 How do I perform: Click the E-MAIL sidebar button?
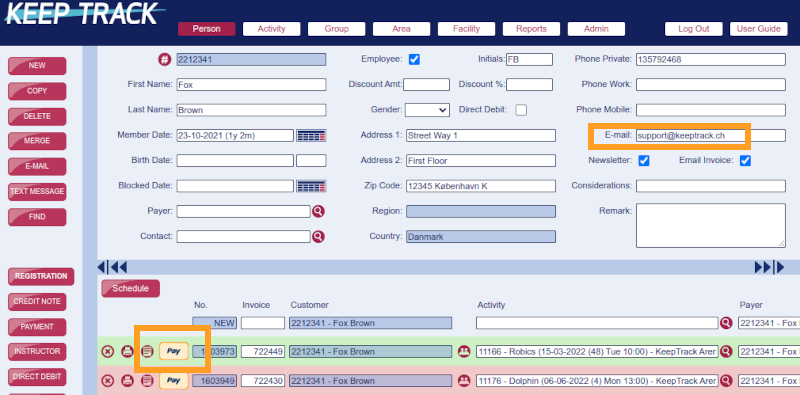(x=37, y=167)
